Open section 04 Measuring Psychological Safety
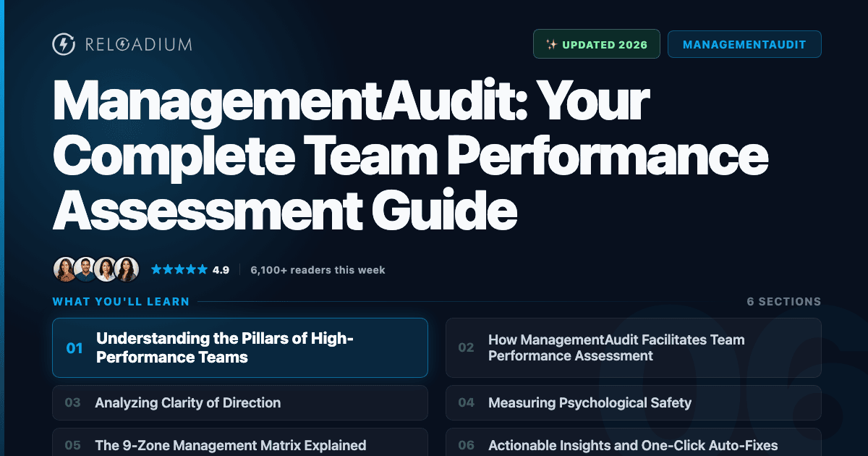868x456 pixels. pos(634,402)
